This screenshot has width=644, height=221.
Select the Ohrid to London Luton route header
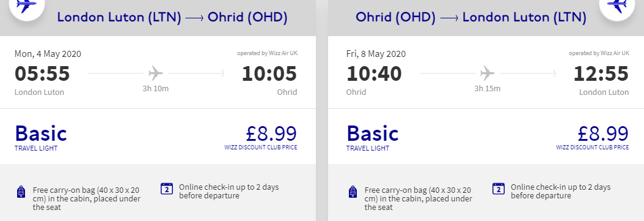click(x=470, y=17)
